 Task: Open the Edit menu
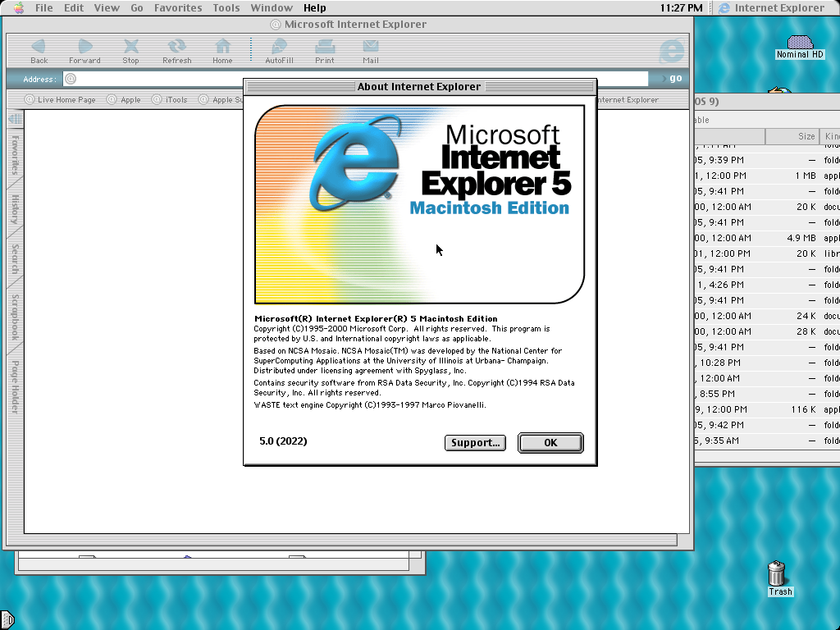[x=74, y=8]
